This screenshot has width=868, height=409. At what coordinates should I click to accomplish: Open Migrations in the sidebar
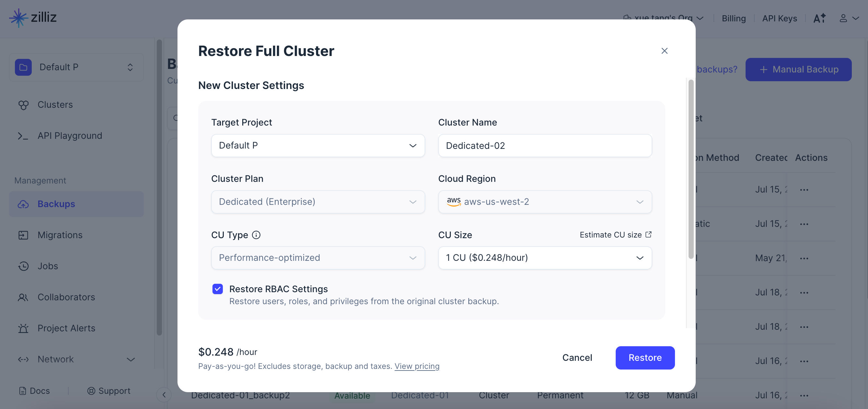[x=60, y=235]
